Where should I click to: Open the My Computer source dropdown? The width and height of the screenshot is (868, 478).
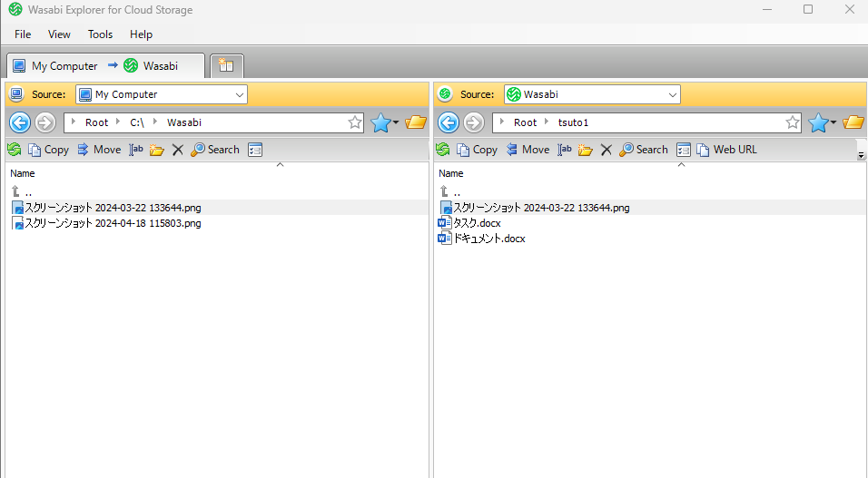tap(239, 94)
